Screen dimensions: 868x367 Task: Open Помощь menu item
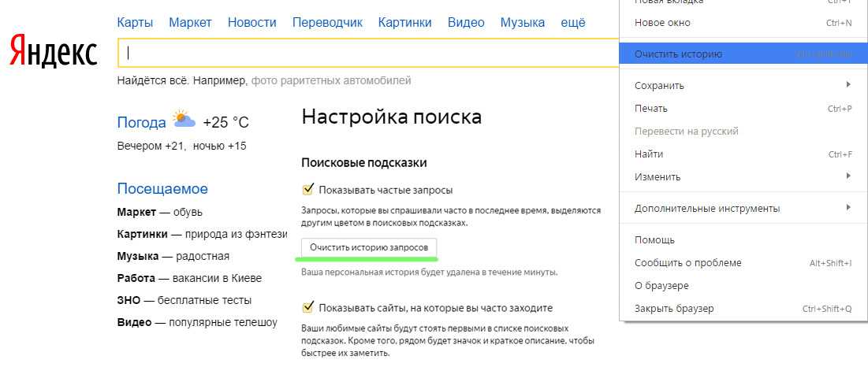coord(743,240)
